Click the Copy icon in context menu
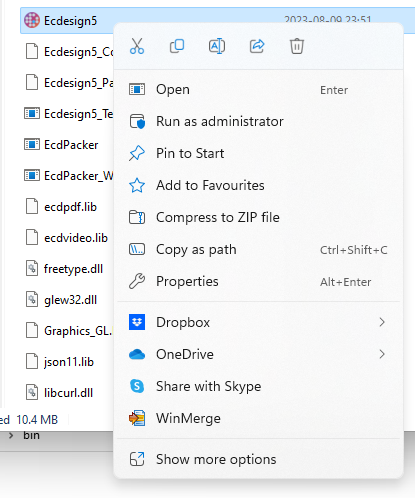The width and height of the screenshot is (415, 498). pyautogui.click(x=177, y=46)
